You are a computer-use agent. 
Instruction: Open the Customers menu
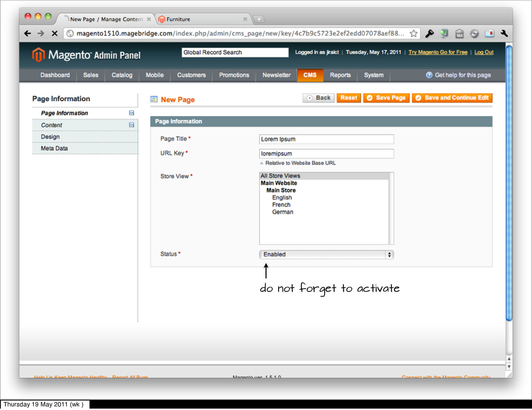pos(191,75)
